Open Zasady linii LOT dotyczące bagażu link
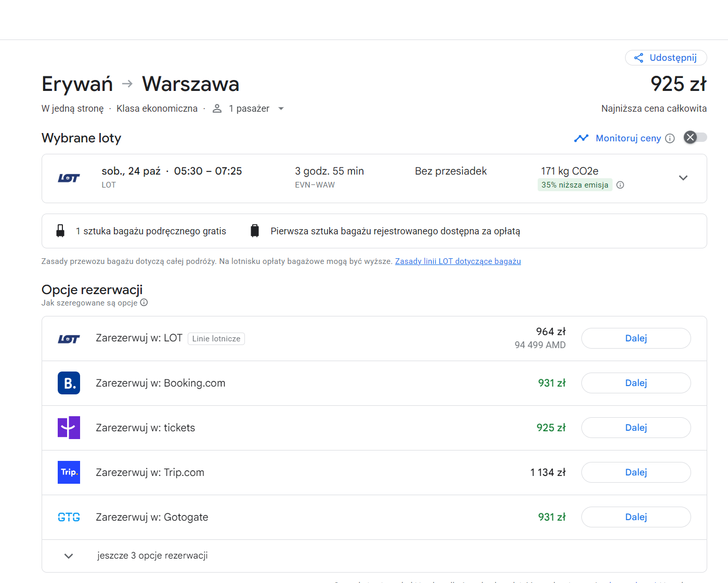The height and width of the screenshot is (583, 728). [458, 261]
